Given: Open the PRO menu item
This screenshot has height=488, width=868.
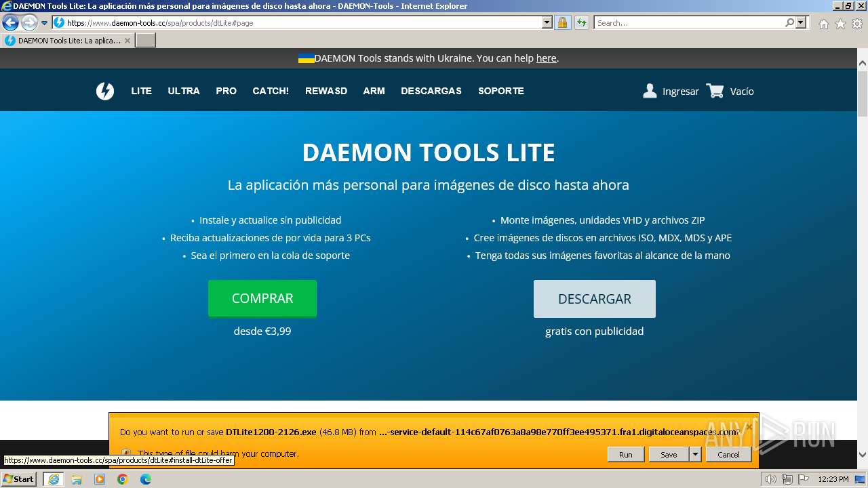Looking at the screenshot, I should click(x=226, y=91).
